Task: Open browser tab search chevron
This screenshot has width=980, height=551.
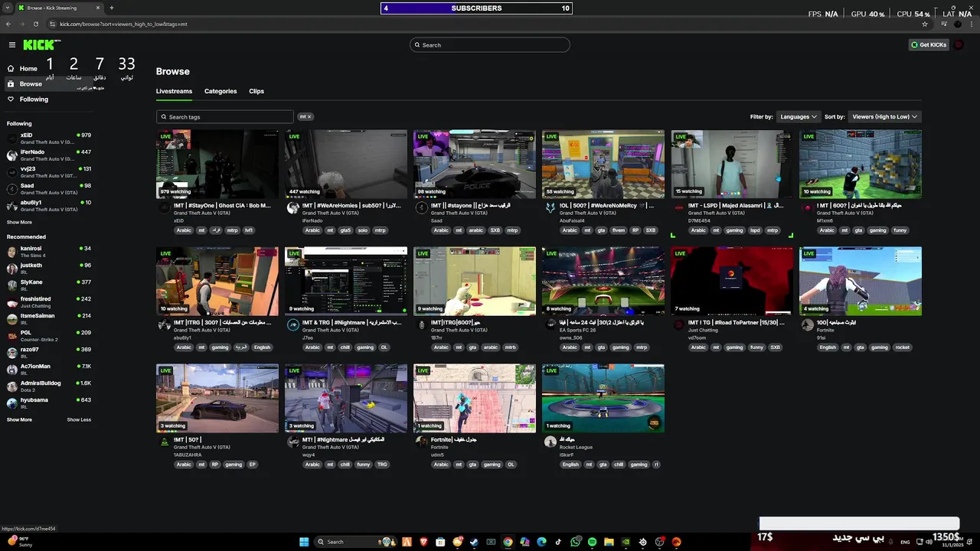Action: 8,8
